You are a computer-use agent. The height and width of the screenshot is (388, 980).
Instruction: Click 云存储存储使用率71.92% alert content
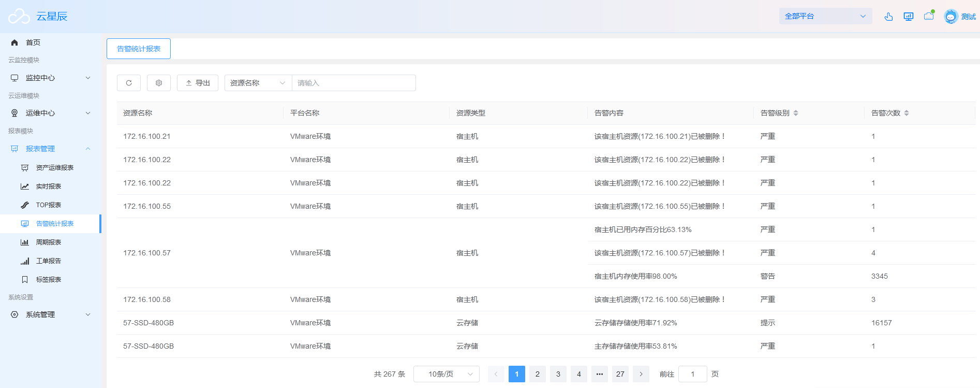click(x=636, y=323)
